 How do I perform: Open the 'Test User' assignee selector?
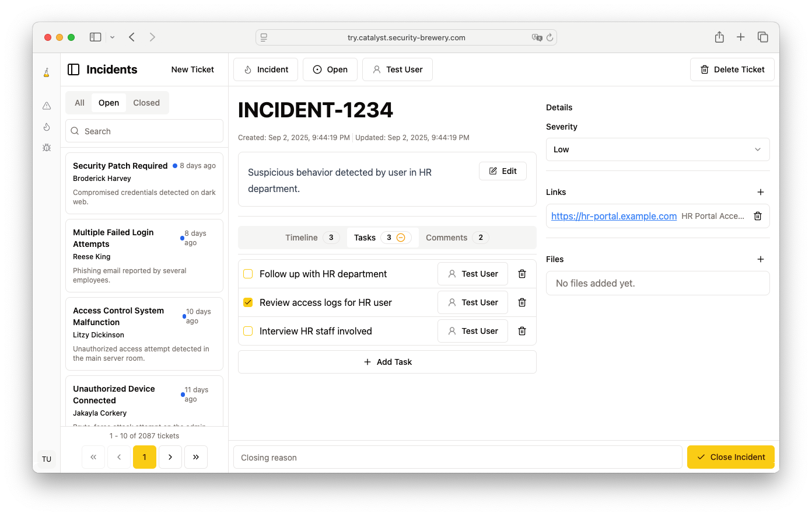[x=397, y=69]
